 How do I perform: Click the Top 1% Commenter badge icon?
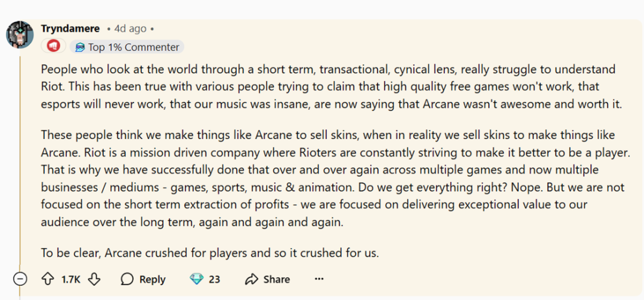[x=80, y=47]
